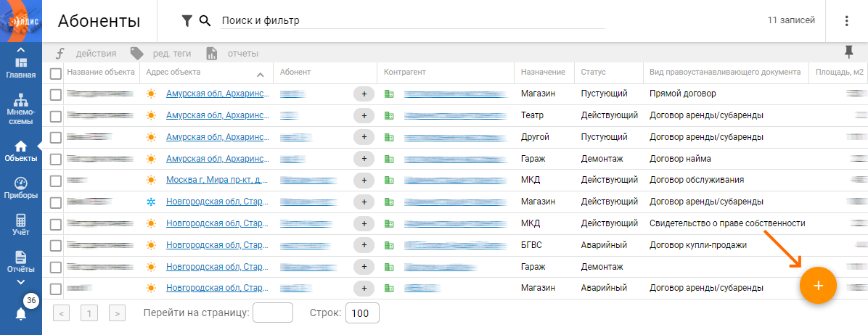The width and height of the screenshot is (868, 335).
Task: Open the Москва г, Мира пр-кт address link
Action: 218,181
